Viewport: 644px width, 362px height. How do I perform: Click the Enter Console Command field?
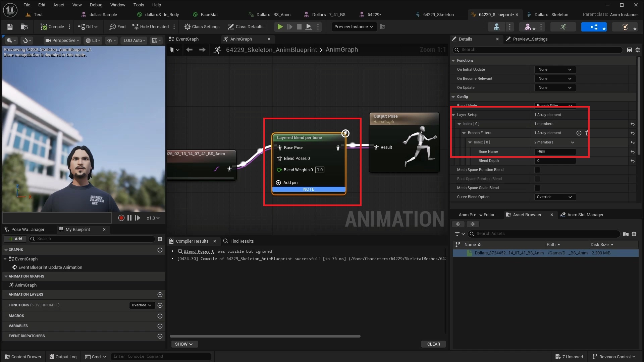(161, 356)
